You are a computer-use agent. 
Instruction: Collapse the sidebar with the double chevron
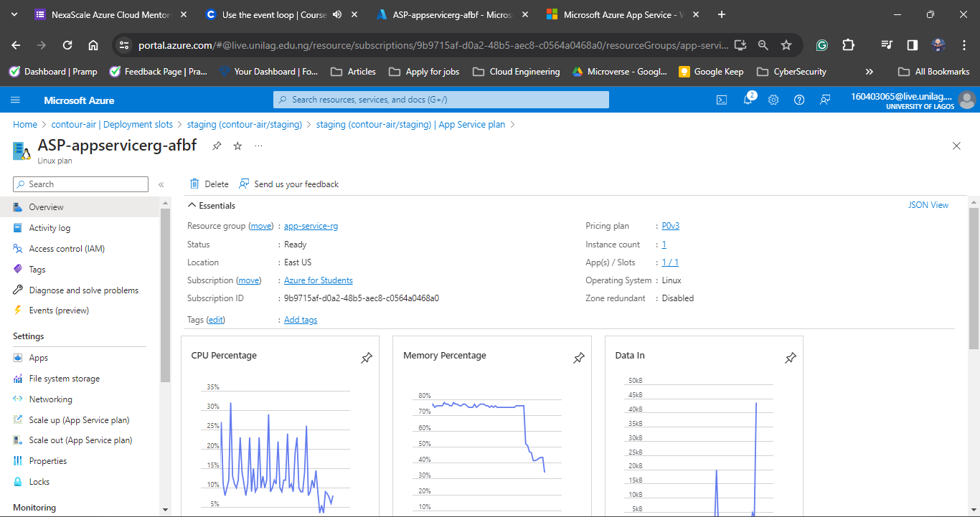161,184
